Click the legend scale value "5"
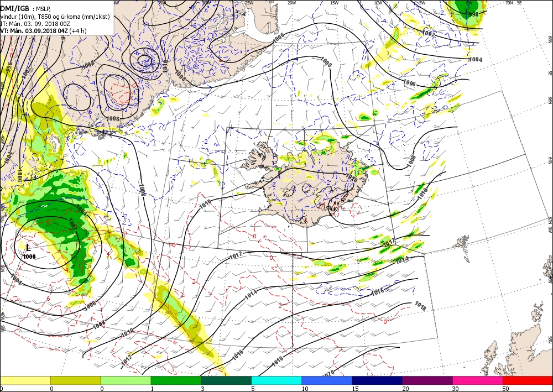The image size is (553, 392). click(253, 389)
